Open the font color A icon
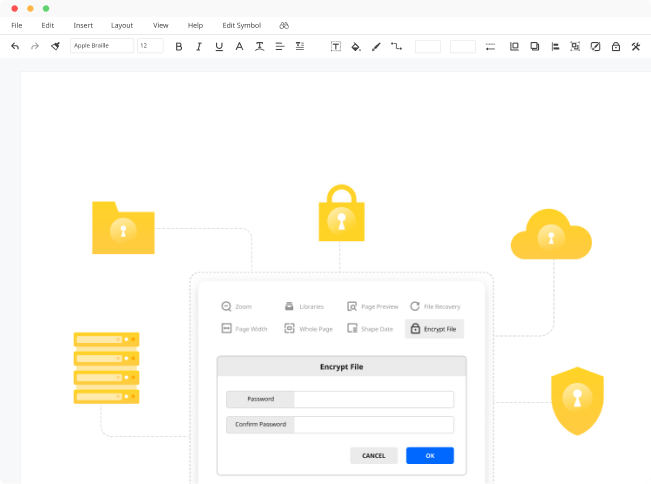The width and height of the screenshot is (651, 484). coord(239,46)
